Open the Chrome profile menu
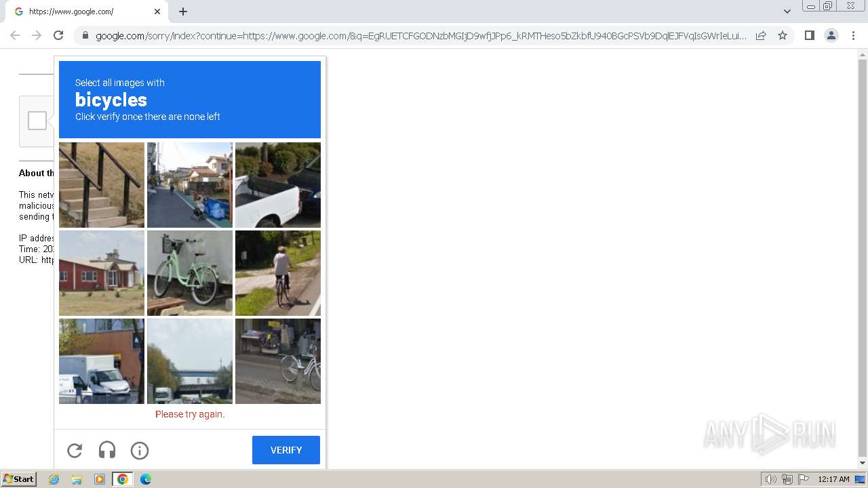The image size is (868, 488). (831, 35)
